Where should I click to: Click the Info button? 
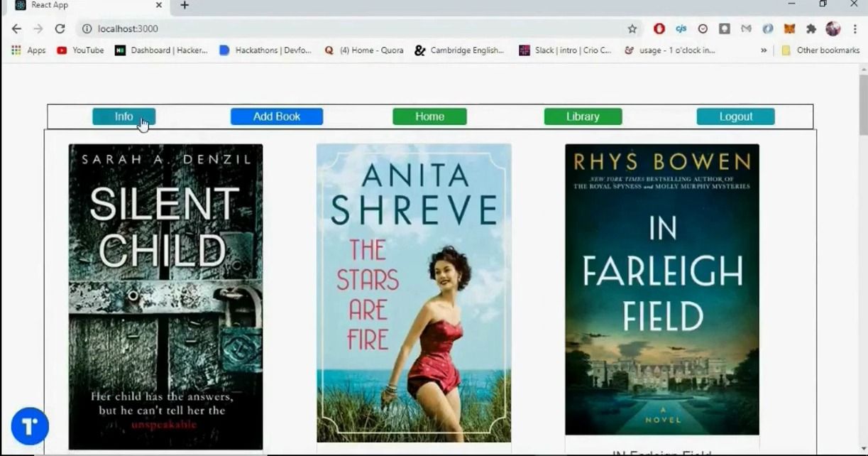(123, 116)
